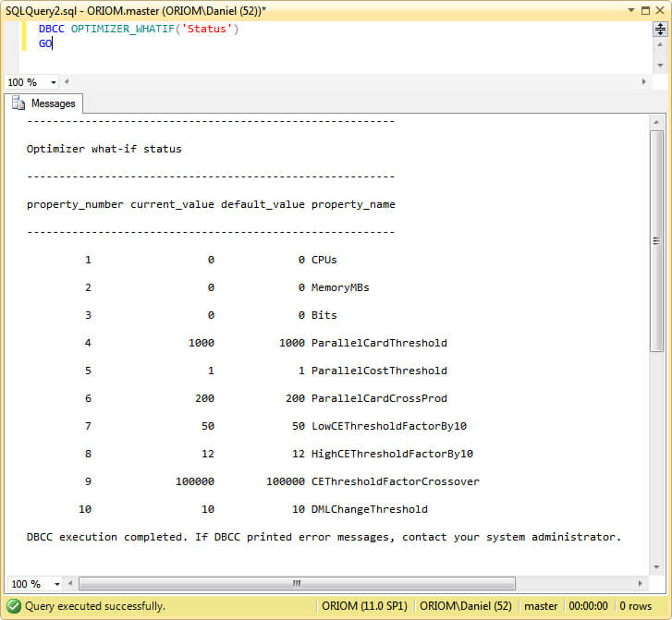Click the Messages horizontal scroll left arrow
This screenshot has height=620, width=672.
point(71,583)
